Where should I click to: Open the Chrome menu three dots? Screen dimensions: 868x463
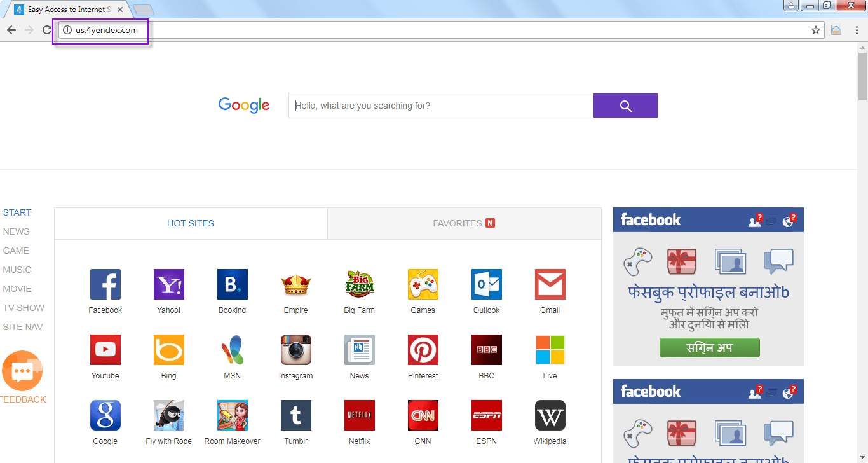[x=855, y=30]
